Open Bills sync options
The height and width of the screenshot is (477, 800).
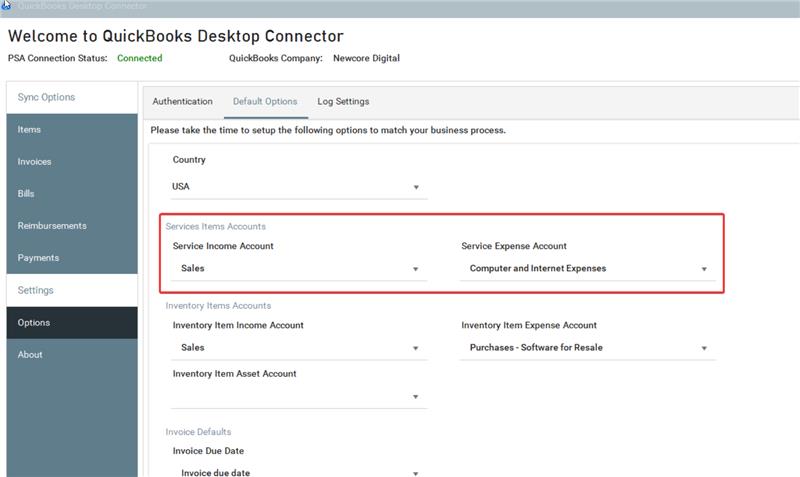72,194
